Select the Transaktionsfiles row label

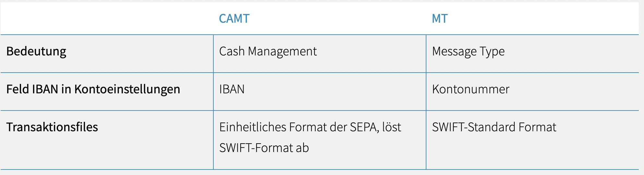pyautogui.click(x=52, y=127)
